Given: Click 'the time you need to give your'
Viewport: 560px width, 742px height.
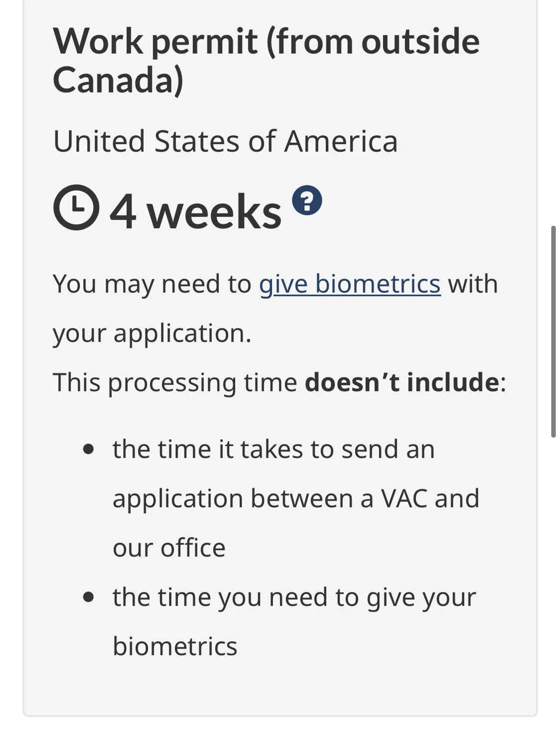Looking at the screenshot, I should pos(294,597).
